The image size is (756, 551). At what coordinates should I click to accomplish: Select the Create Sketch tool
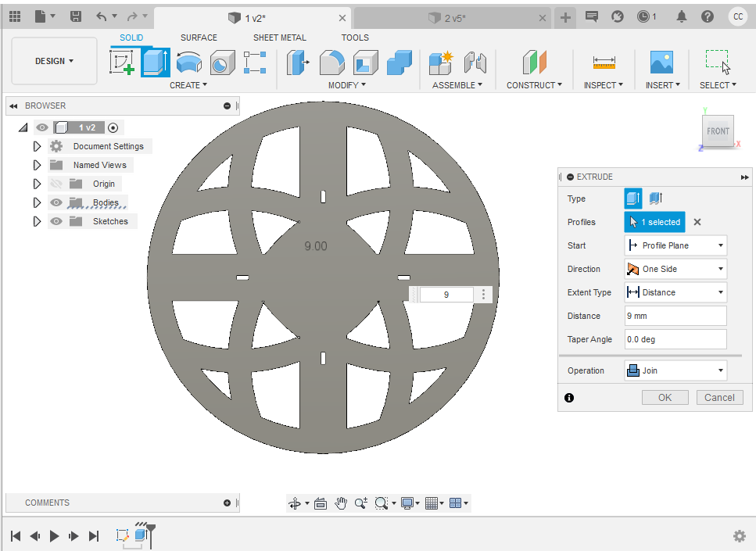click(122, 62)
